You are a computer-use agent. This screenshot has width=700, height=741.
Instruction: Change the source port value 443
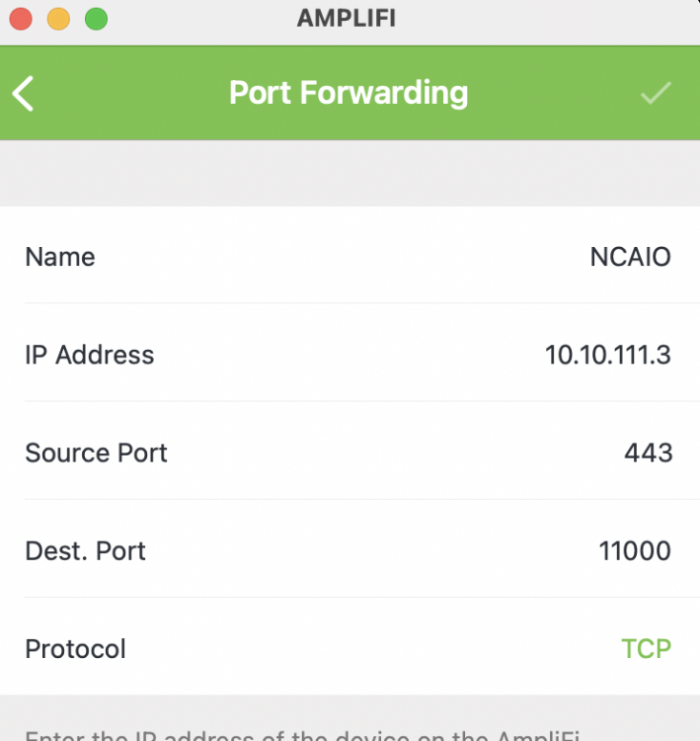648,453
